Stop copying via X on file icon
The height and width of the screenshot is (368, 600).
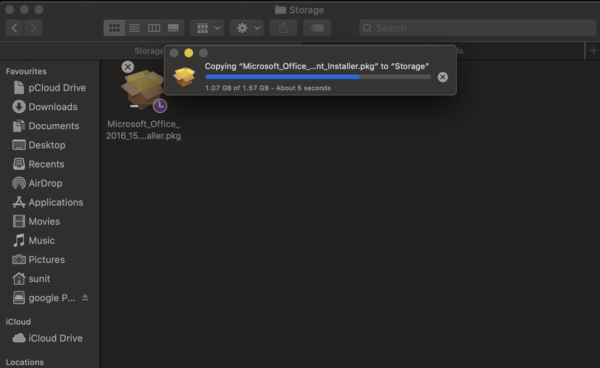point(128,67)
